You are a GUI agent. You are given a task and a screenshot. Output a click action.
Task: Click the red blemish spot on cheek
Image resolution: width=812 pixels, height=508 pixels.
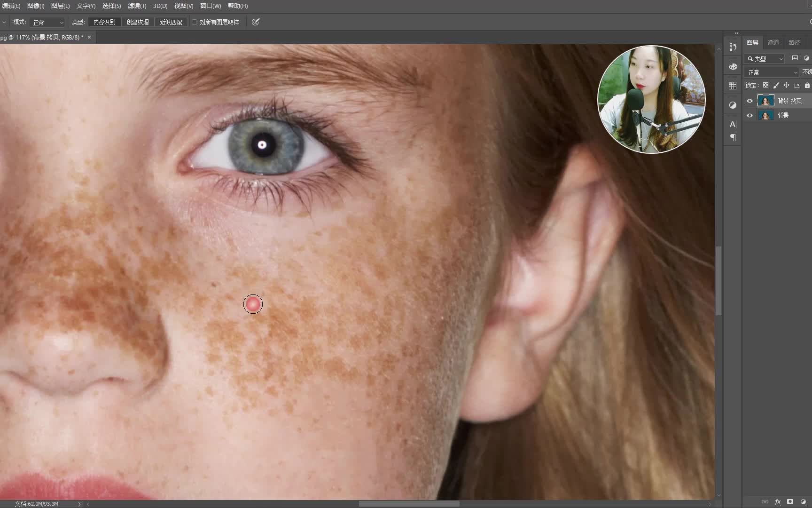253,304
